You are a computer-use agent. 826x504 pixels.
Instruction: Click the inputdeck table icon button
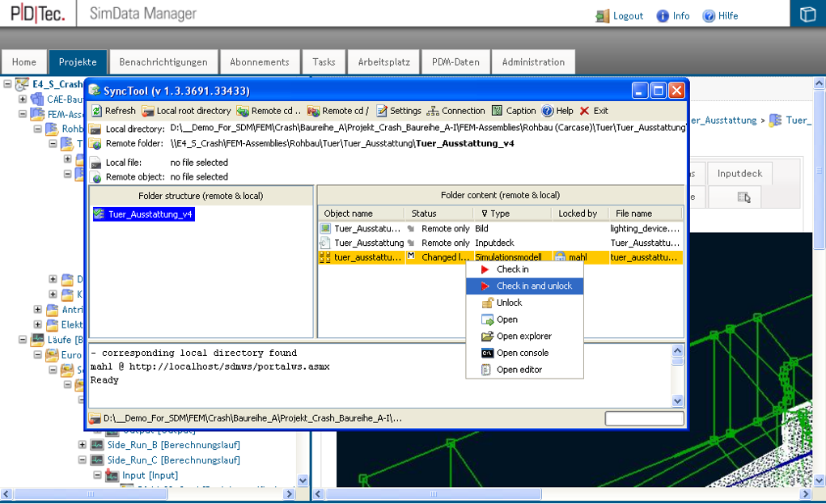(743, 197)
